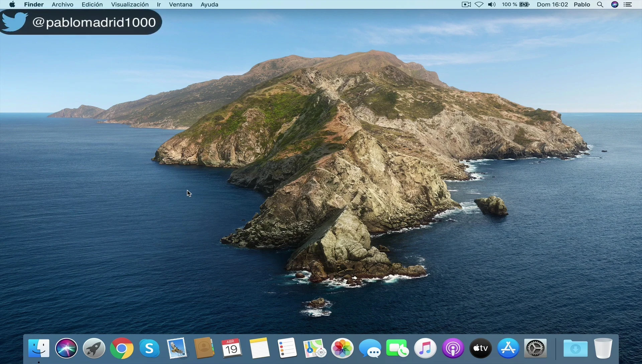
Task: Open the Trash in Dock
Action: tap(603, 348)
